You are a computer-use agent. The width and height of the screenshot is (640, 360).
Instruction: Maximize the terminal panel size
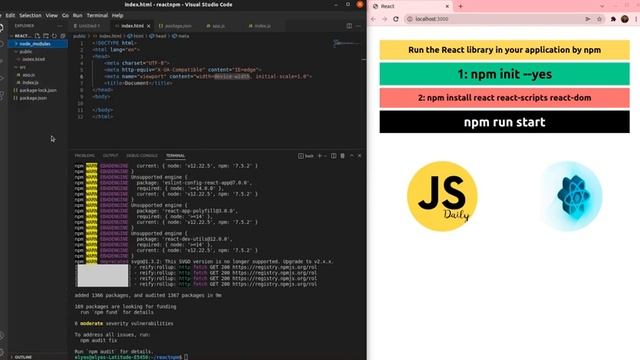tap(351, 156)
